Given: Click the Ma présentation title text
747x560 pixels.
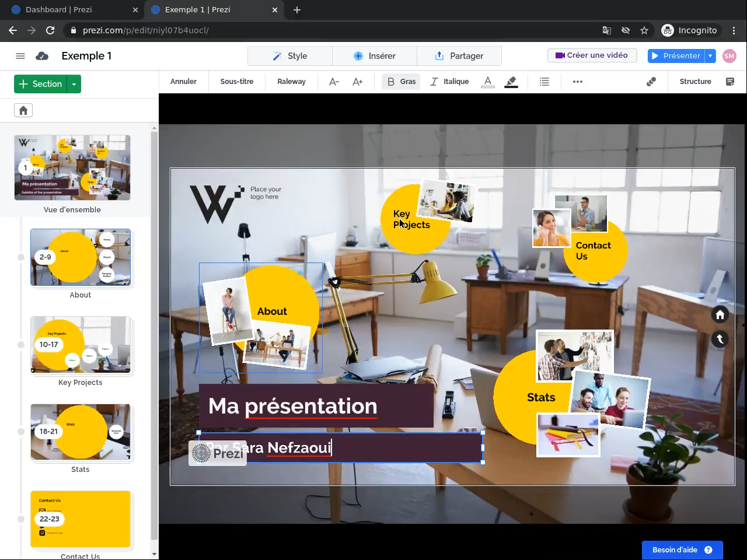Looking at the screenshot, I should (x=293, y=406).
